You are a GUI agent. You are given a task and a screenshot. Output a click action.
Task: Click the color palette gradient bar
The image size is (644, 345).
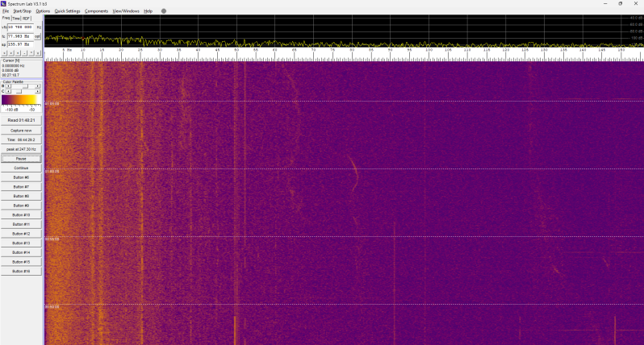21,100
